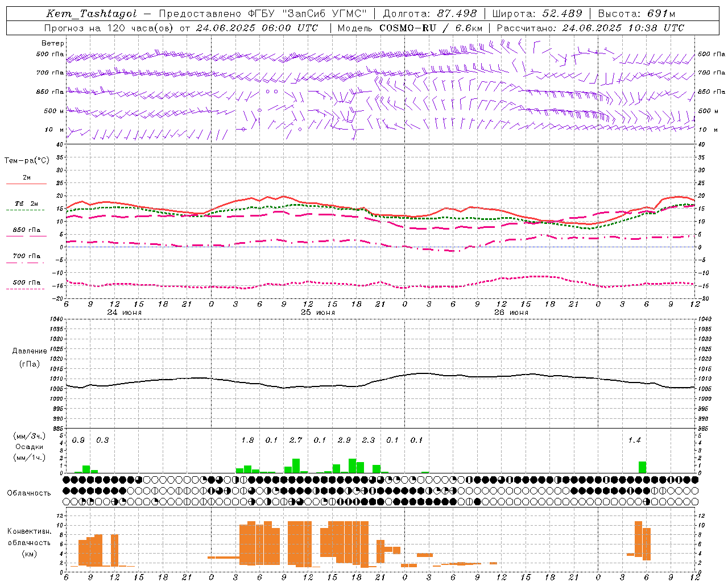Click the 2.9 precipitation total

[344, 440]
